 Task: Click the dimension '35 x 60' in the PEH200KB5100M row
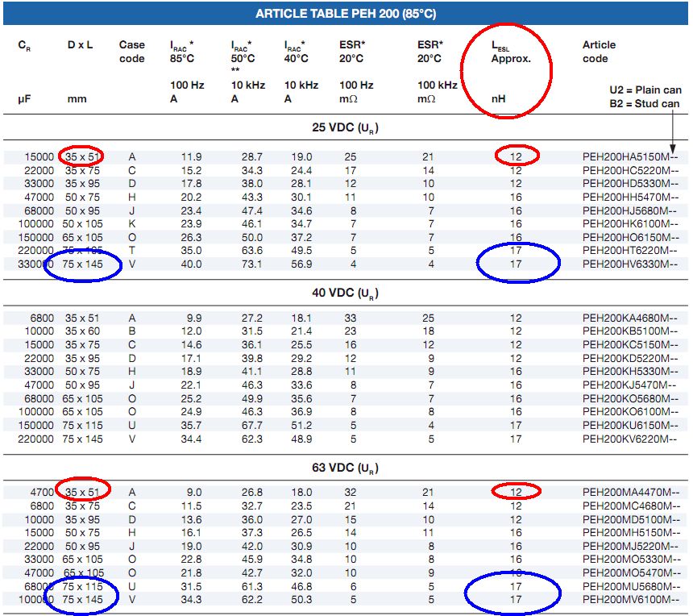point(82,331)
